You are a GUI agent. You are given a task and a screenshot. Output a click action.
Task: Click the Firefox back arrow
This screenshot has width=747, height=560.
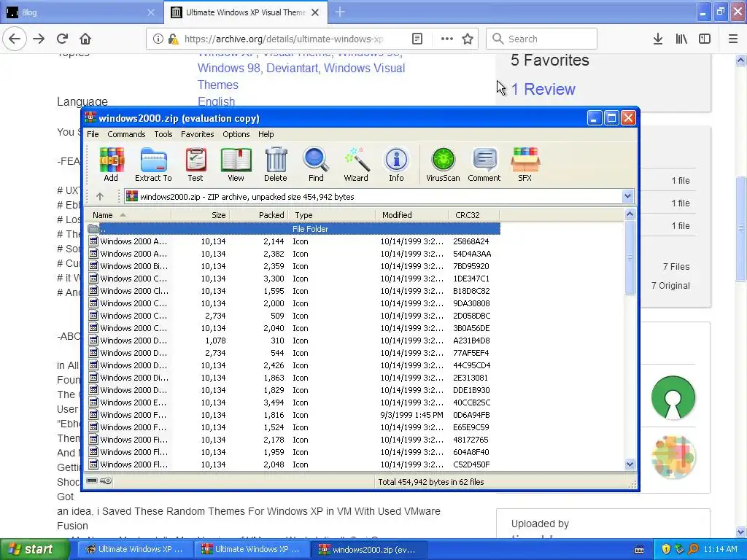click(15, 39)
